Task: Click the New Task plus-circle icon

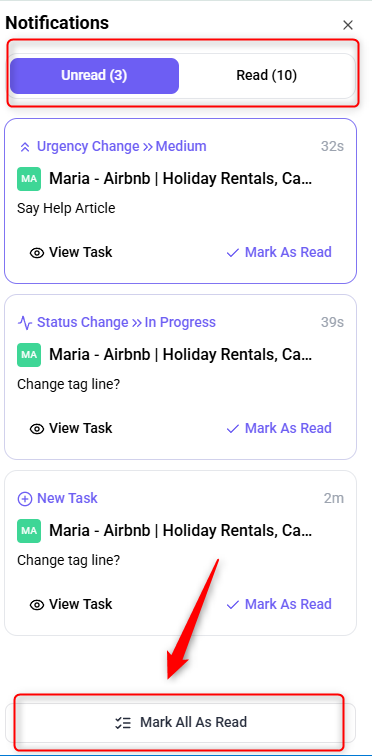Action: [x=25, y=499]
